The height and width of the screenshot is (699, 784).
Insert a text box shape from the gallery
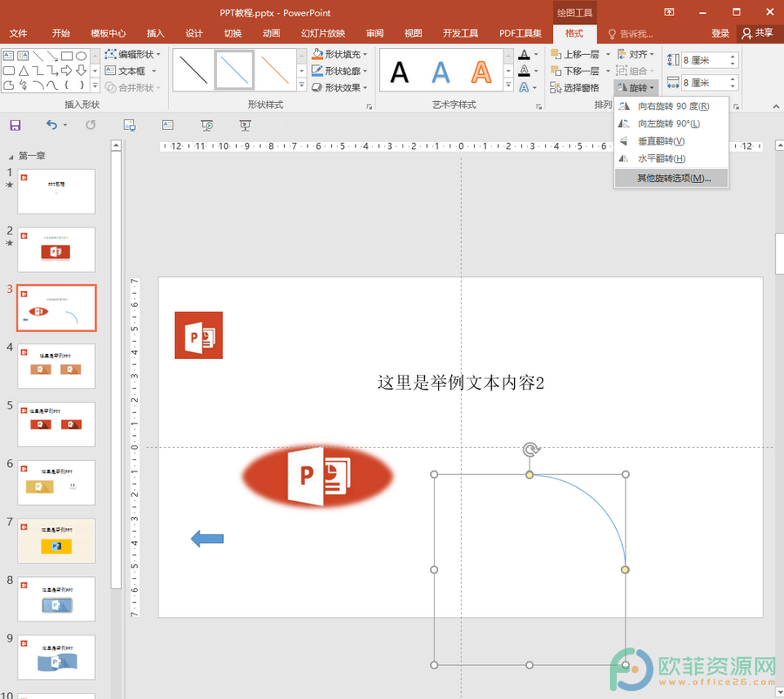pos(9,56)
